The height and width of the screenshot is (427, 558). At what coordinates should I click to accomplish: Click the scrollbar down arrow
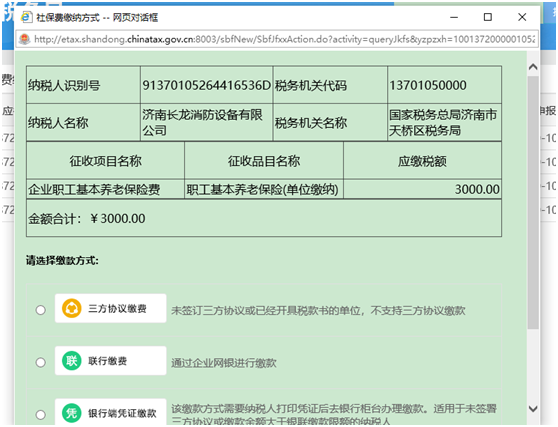(x=533, y=408)
